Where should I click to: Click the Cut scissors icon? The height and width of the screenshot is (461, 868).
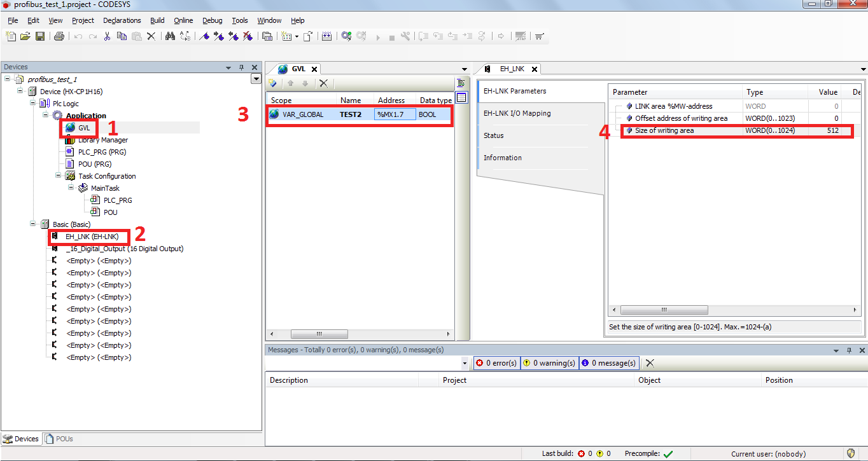click(108, 36)
